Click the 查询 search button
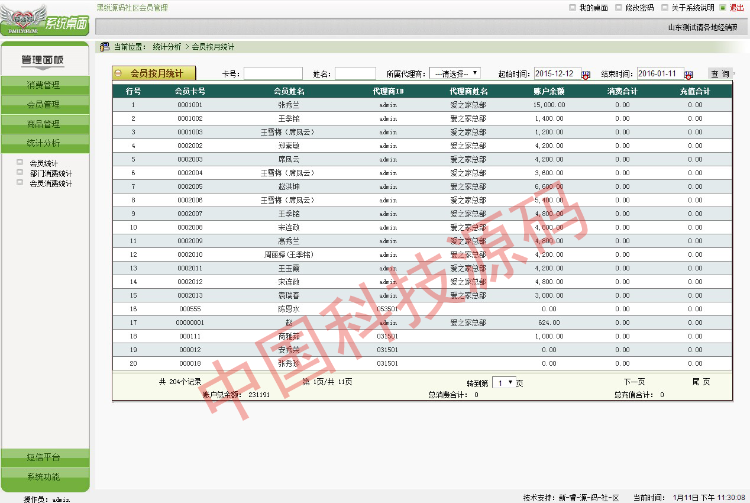 [x=720, y=74]
